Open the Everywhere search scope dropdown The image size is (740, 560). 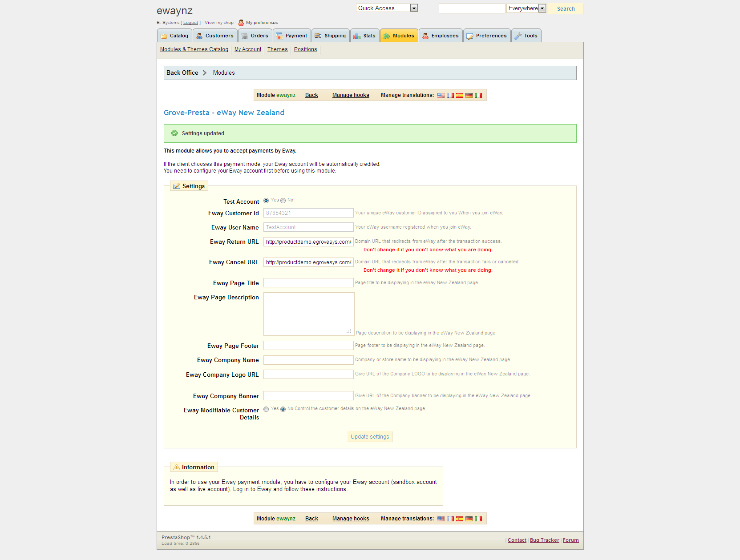coord(526,8)
